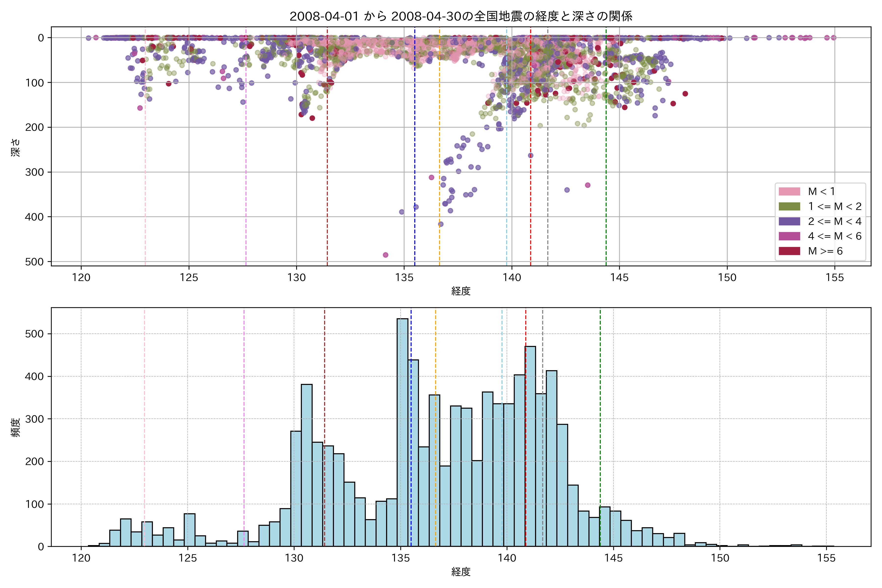Viewport: 882px width, 588px height.
Task: Click the scatter y-axis tick label 300
Action: pos(34,172)
